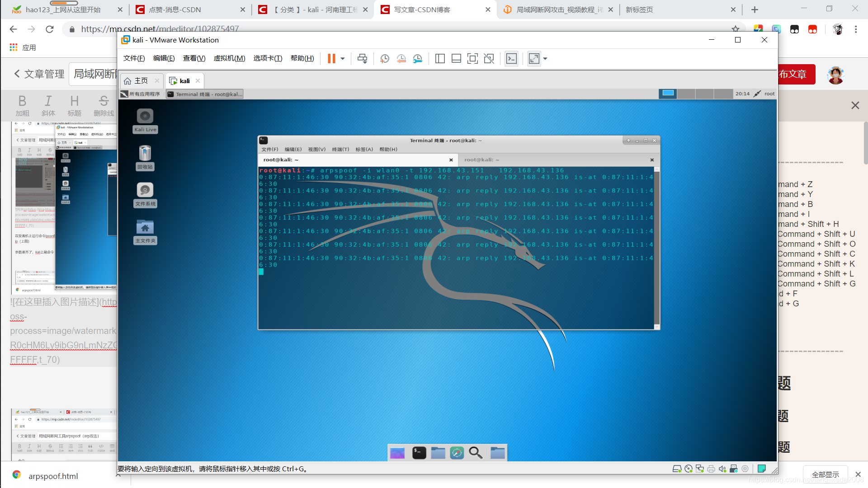Expand the stretch guest dropdown arrow

pyautogui.click(x=545, y=58)
